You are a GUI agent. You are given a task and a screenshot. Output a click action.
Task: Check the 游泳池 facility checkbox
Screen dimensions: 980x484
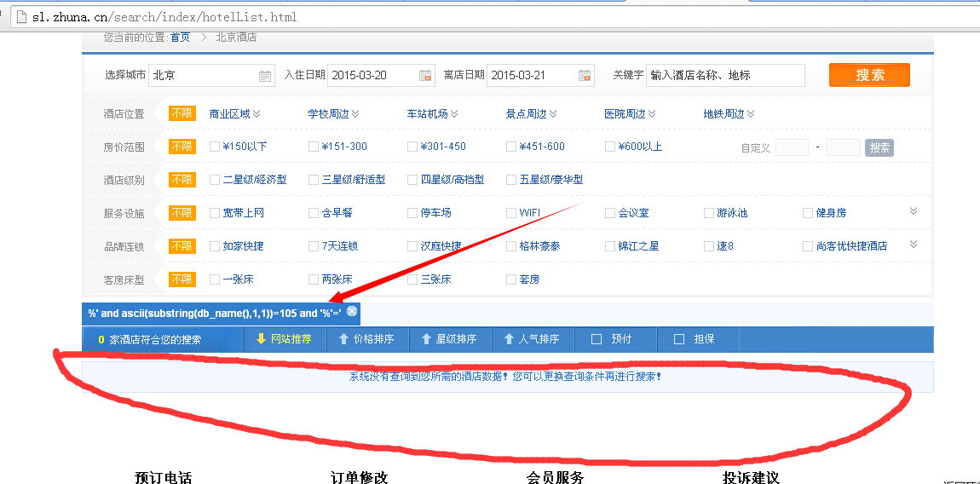point(709,213)
